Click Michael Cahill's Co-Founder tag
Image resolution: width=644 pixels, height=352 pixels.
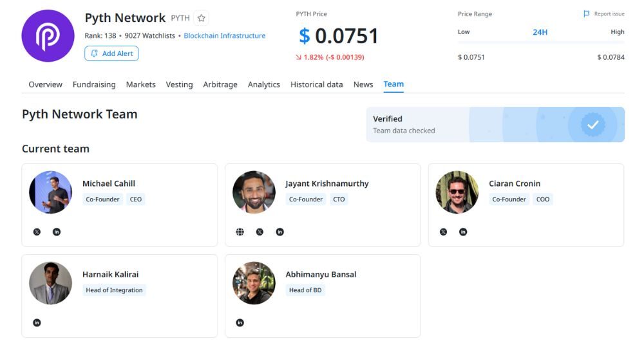click(x=102, y=199)
